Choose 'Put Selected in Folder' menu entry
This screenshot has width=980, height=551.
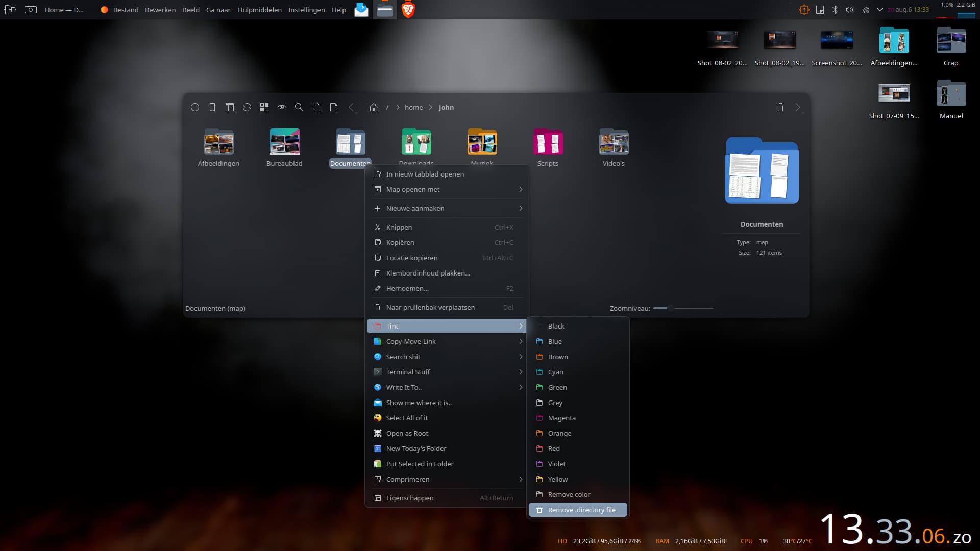click(x=447, y=464)
